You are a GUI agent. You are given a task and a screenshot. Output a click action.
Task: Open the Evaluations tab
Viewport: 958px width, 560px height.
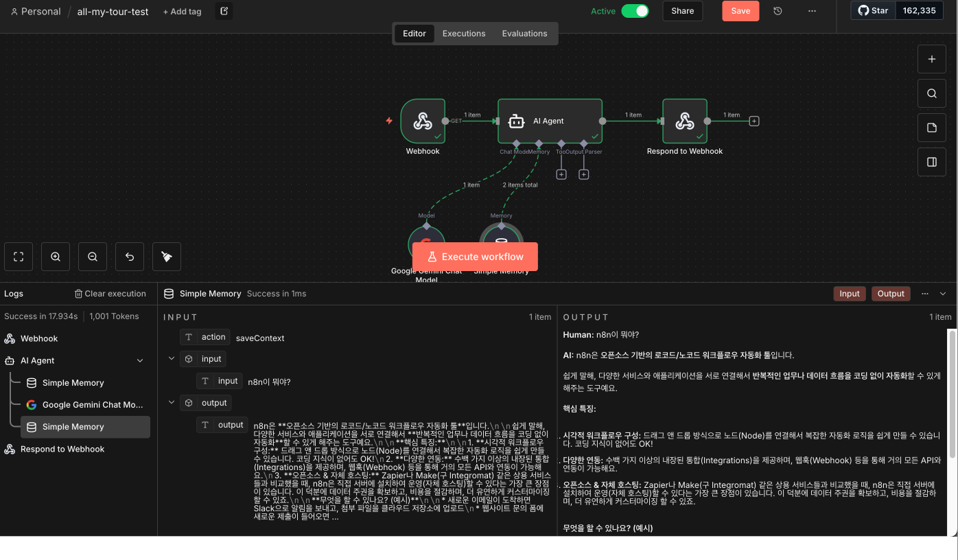(525, 34)
